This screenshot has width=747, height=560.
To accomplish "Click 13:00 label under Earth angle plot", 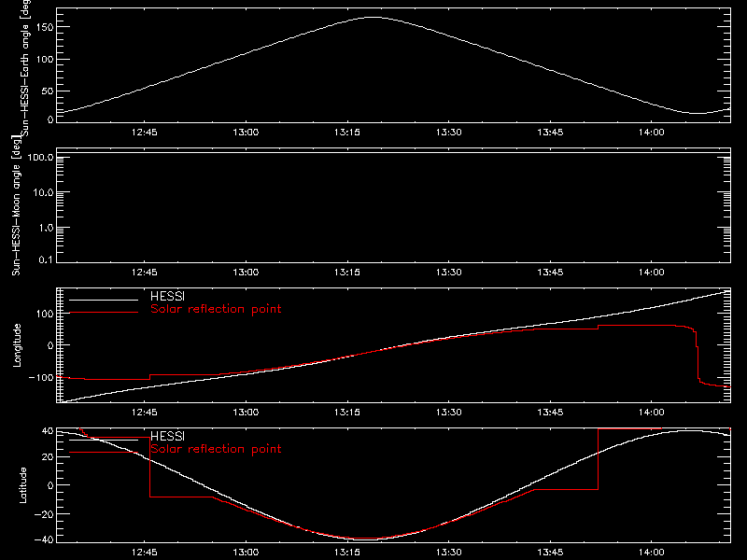I will tap(246, 133).
